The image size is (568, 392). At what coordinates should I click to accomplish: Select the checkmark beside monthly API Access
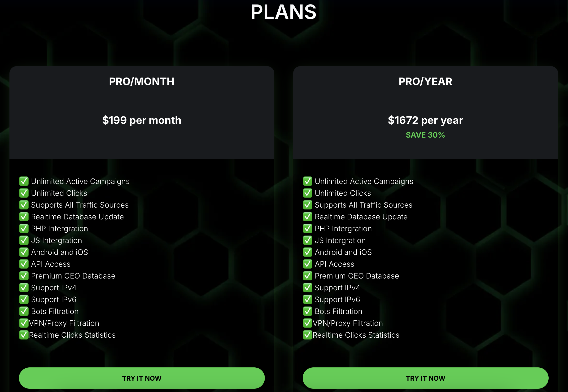click(x=24, y=264)
